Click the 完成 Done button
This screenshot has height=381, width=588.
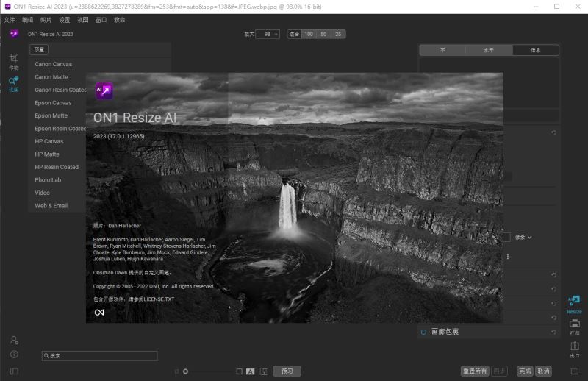click(525, 371)
